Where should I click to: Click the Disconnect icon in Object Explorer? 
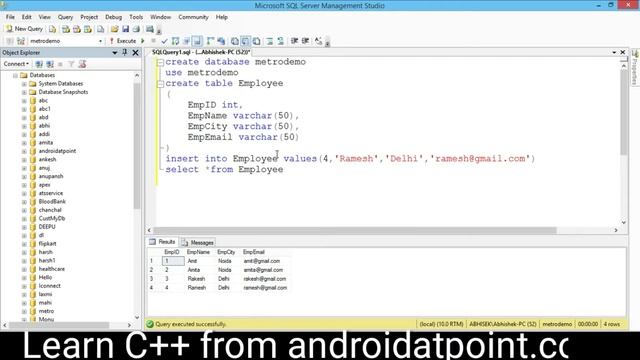click(50, 64)
